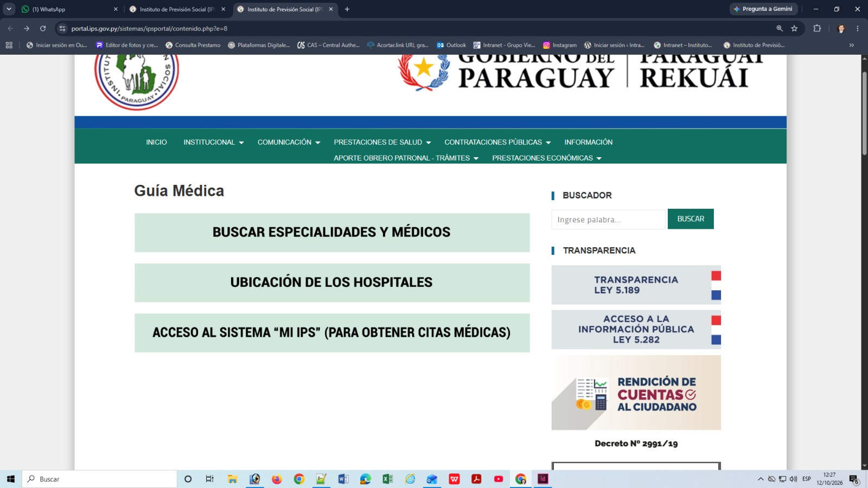
Task: Launch Firefox from the taskbar
Action: click(x=277, y=479)
